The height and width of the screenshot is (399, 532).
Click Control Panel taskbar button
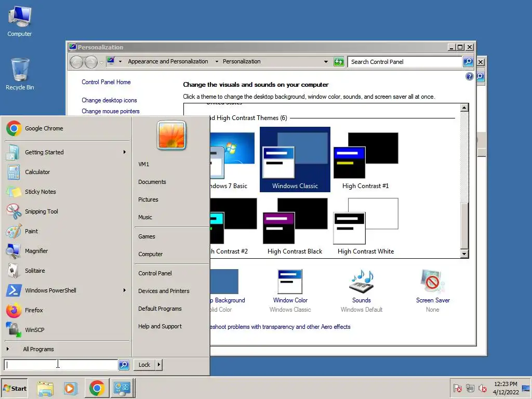[x=122, y=388]
